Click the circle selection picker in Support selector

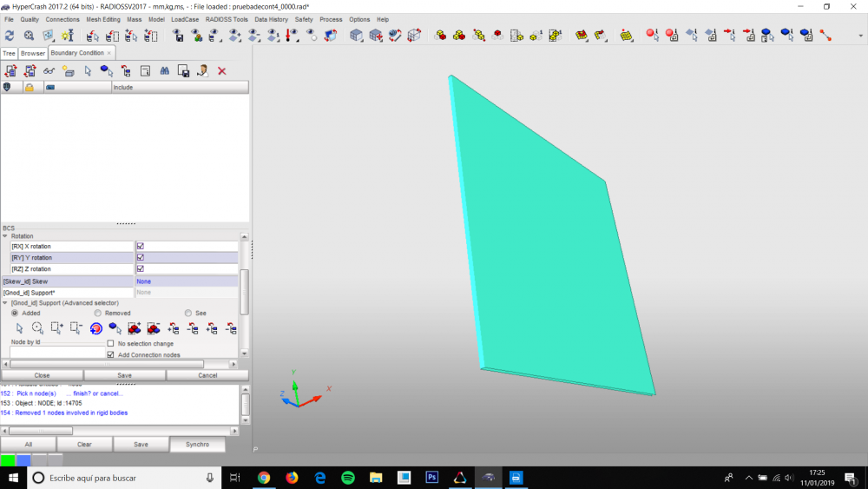(x=37, y=328)
